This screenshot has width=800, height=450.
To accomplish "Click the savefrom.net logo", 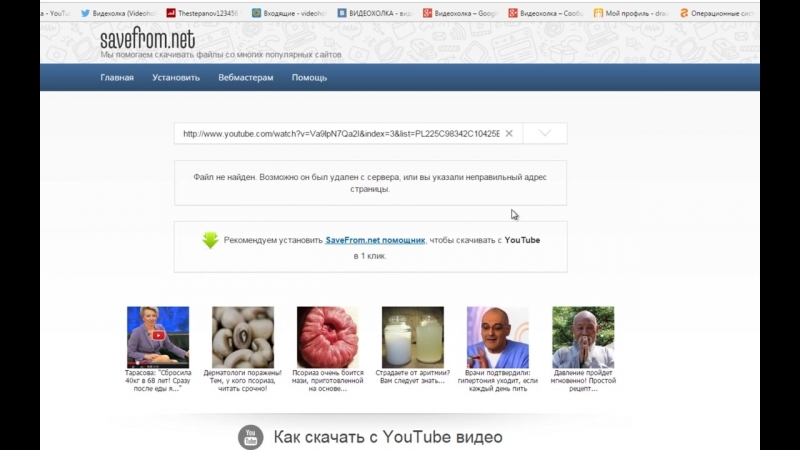I will [x=147, y=38].
